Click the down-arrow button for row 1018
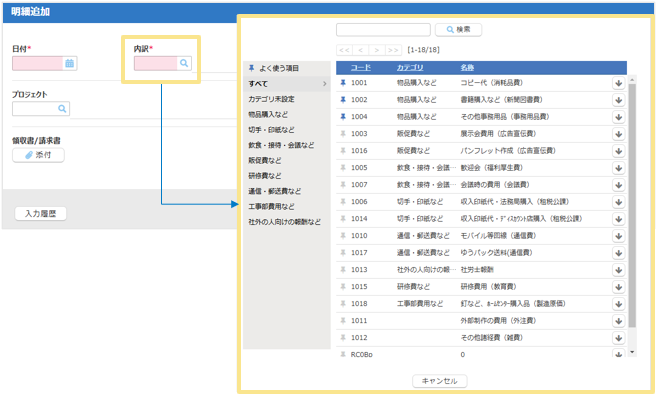The height and width of the screenshot is (400, 658). 618,303
